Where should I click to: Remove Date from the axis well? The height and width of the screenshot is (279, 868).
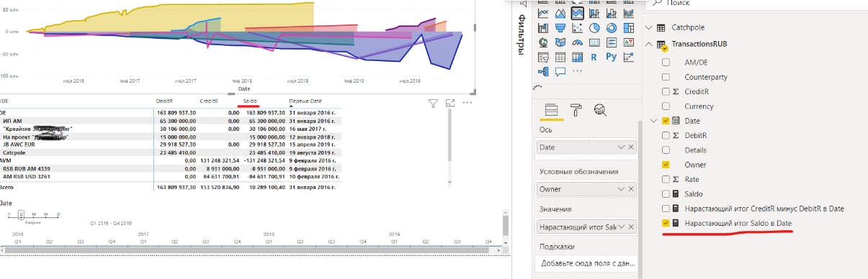(631, 147)
